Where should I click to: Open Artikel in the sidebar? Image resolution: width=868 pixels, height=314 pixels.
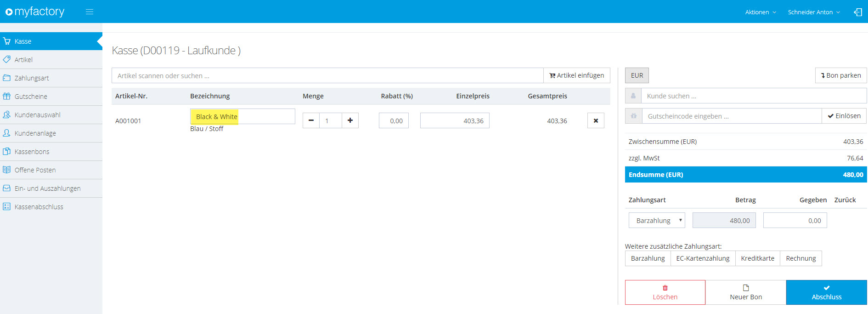(51, 59)
